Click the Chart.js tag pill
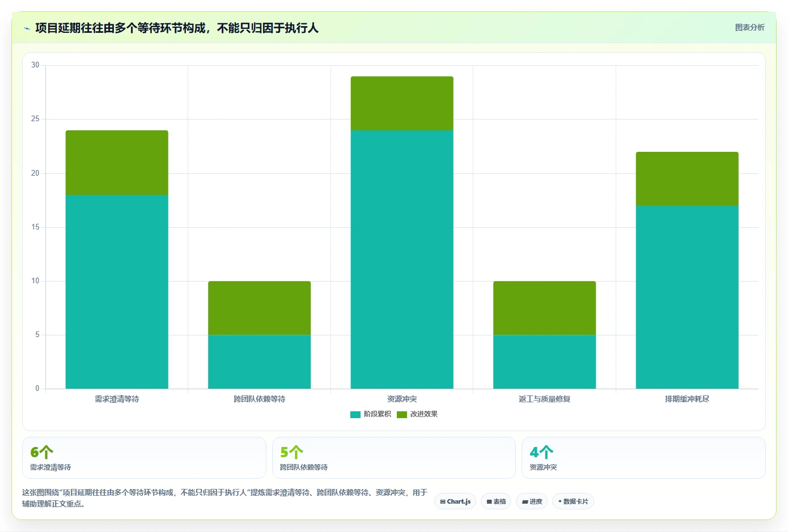Image resolution: width=788 pixels, height=532 pixels. click(x=455, y=501)
